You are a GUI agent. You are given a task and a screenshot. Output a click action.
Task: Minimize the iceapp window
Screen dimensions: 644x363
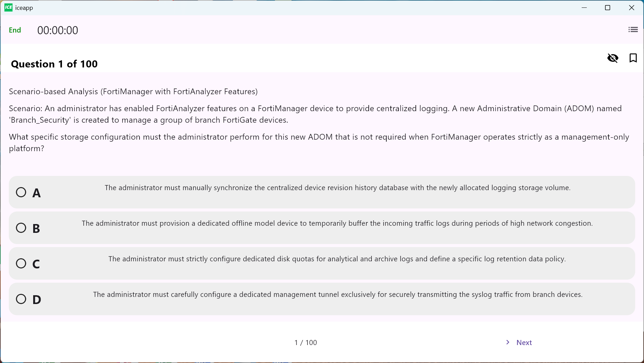[584, 7]
